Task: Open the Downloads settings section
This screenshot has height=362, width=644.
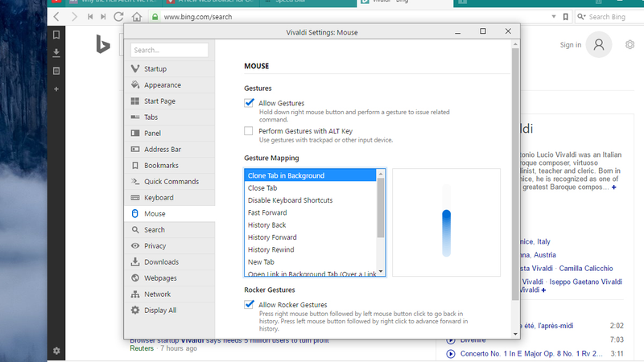Action: pyautogui.click(x=170, y=262)
